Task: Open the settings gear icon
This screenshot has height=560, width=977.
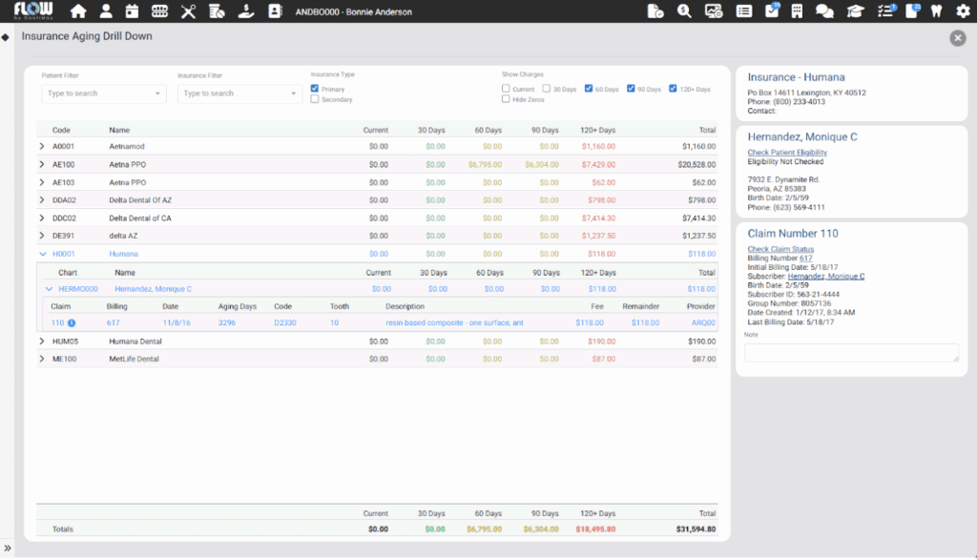Action: pyautogui.click(x=963, y=11)
